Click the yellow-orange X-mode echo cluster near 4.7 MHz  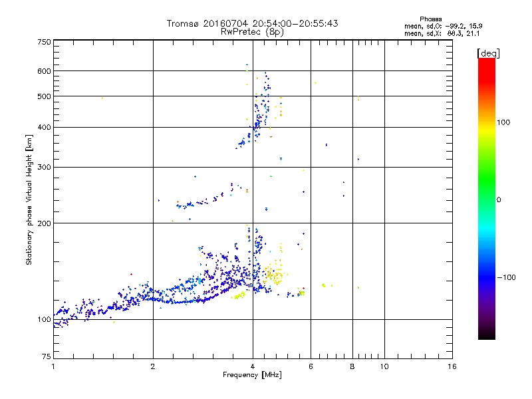pyautogui.click(x=275, y=274)
